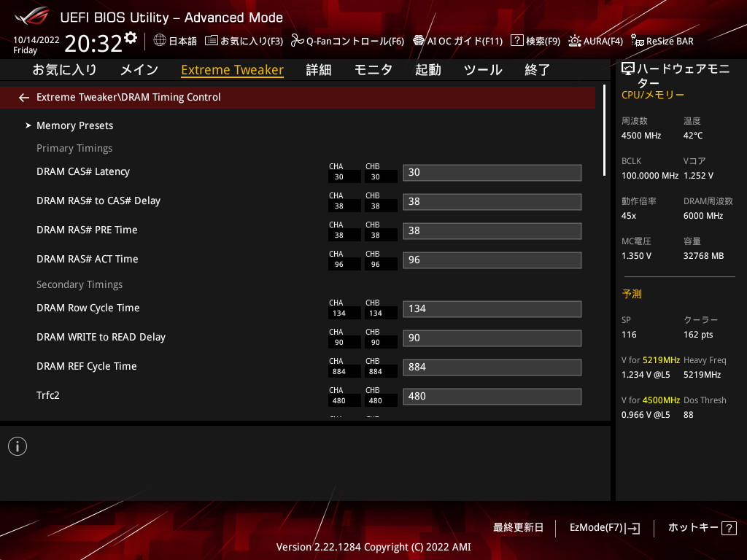Open the favorites list icon (F3)
Screen dimensions: 747x560
[x=211, y=41]
